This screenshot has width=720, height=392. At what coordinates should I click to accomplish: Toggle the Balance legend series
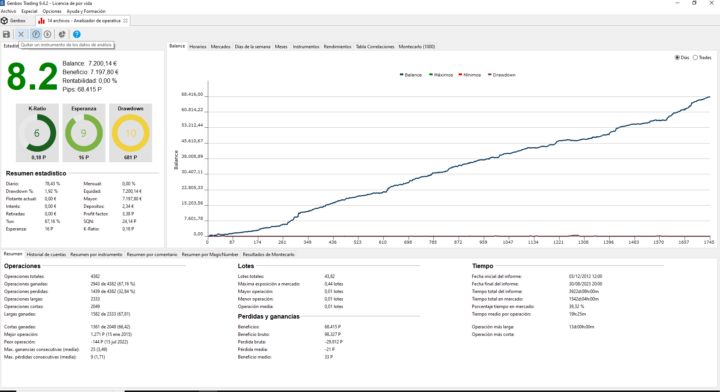[x=411, y=75]
